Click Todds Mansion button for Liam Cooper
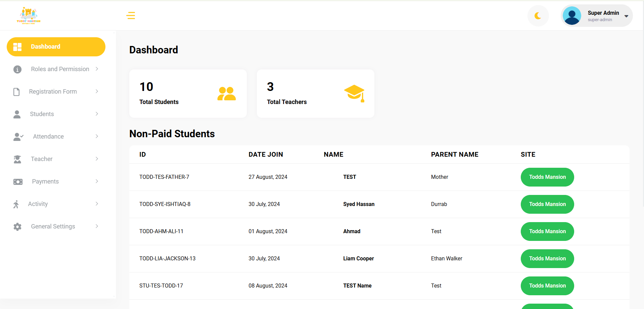The image size is (644, 309). coord(547,259)
